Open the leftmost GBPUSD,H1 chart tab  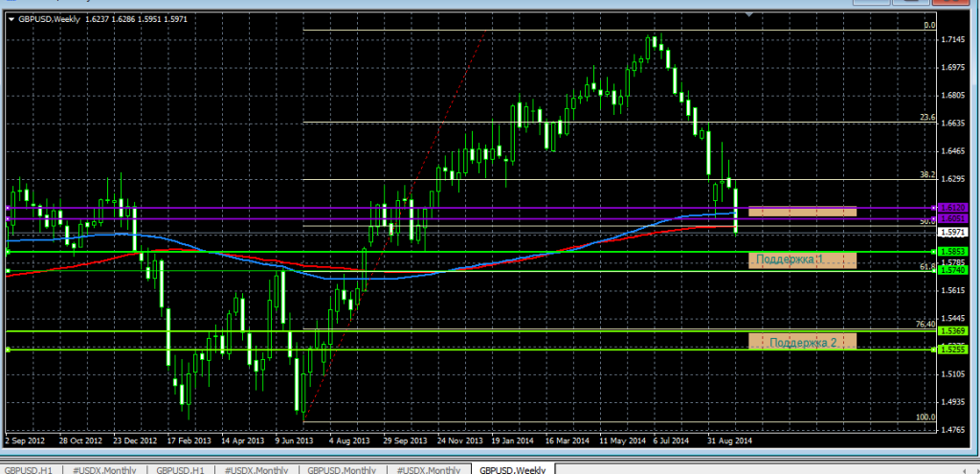[30, 469]
